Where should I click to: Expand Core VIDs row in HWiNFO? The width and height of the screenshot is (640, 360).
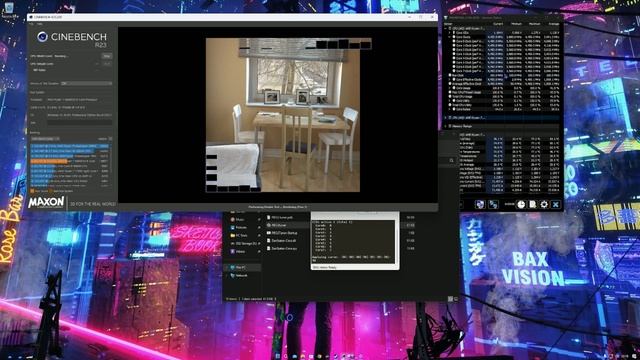coord(450,33)
